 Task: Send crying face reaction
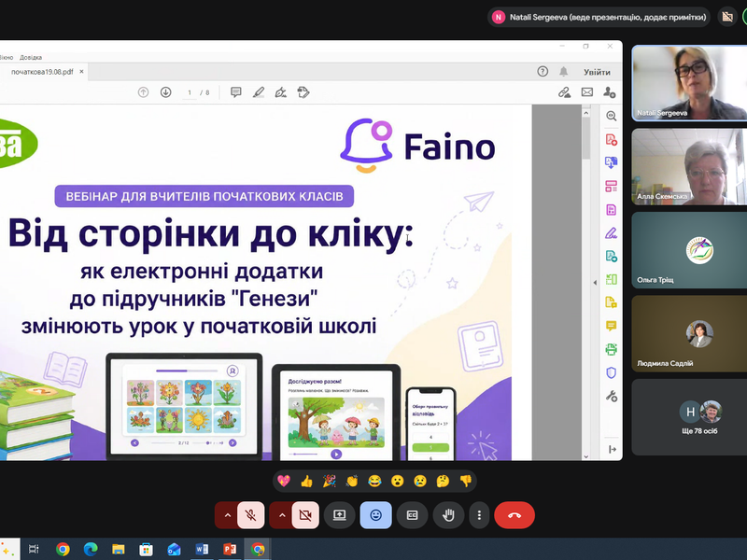[420, 481]
